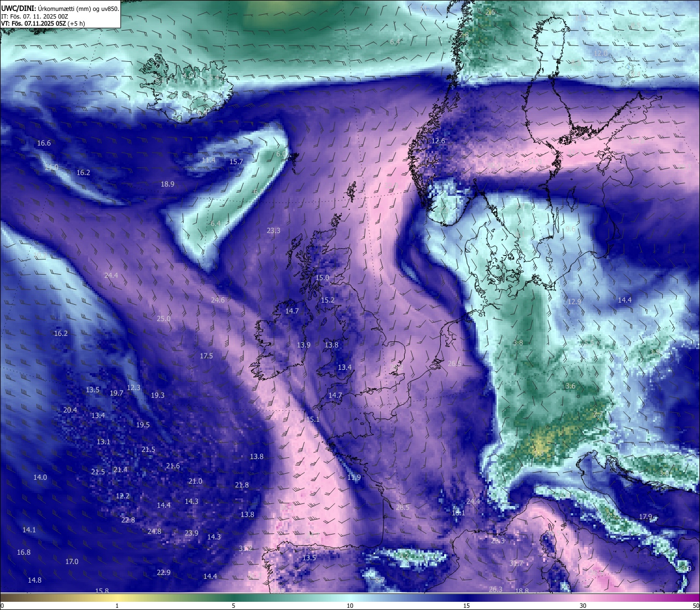Click the 15.1 value label

click(x=313, y=420)
